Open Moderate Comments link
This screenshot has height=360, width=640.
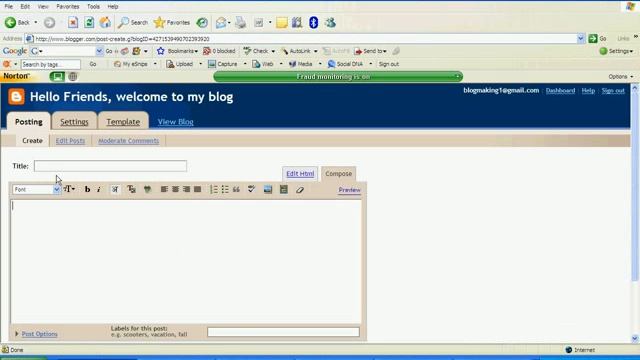129,141
